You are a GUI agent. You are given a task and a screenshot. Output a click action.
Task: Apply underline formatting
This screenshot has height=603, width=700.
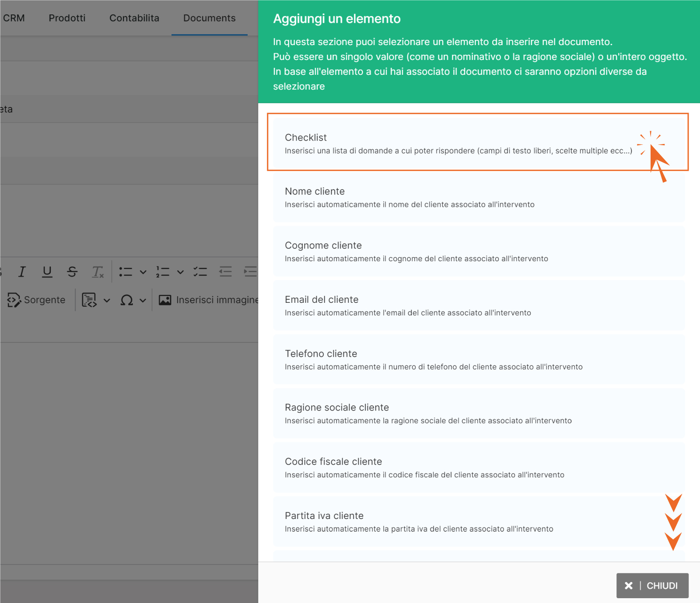tap(47, 272)
